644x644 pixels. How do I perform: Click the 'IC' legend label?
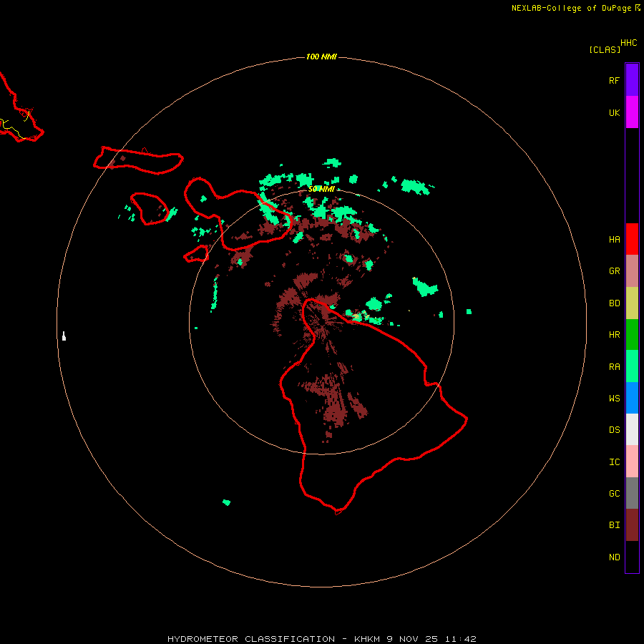tap(614, 462)
